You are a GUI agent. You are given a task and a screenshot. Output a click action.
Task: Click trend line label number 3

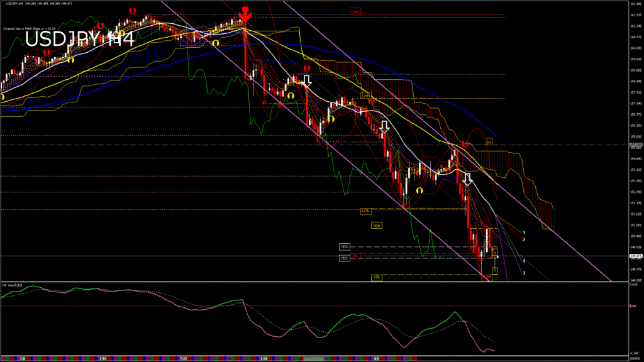524,273
